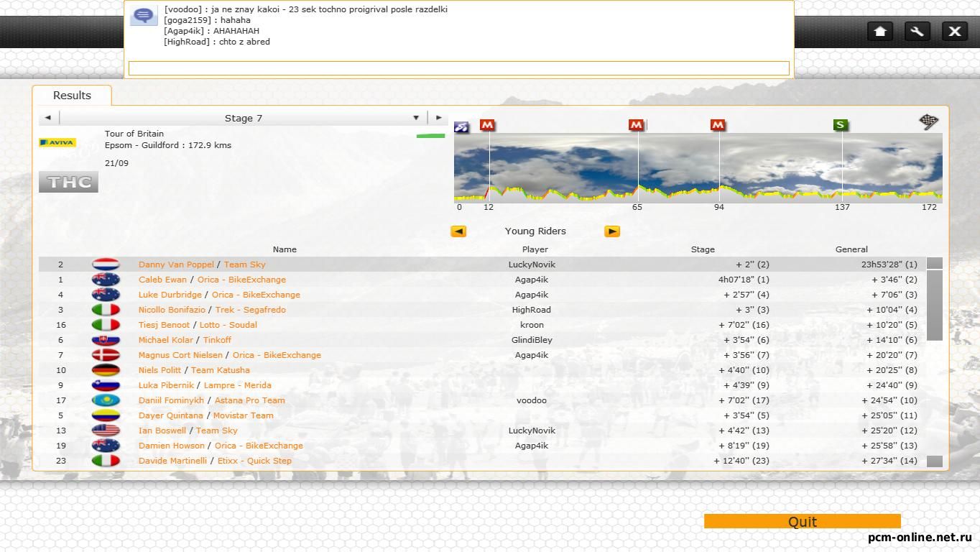Click the Kazakh flag in Fominykh row
980x552 pixels.
[x=106, y=400]
